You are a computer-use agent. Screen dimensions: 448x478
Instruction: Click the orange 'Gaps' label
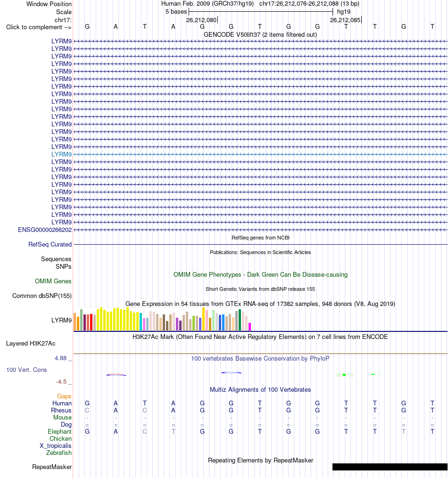64,396
